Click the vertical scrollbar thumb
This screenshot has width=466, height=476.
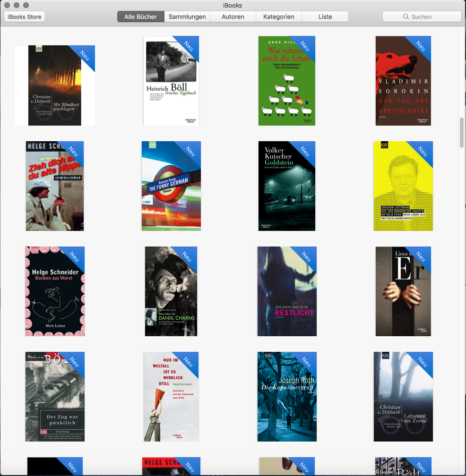462,132
